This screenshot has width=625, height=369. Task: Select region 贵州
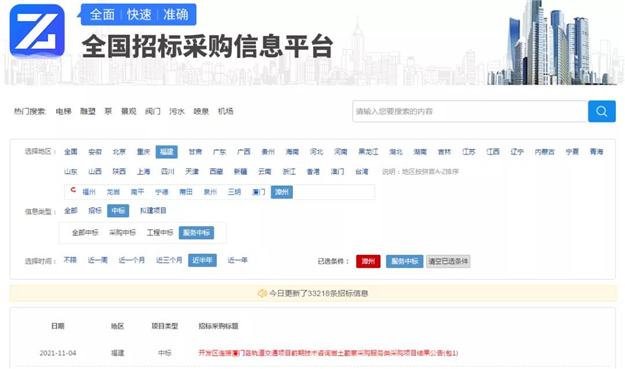[x=268, y=152]
